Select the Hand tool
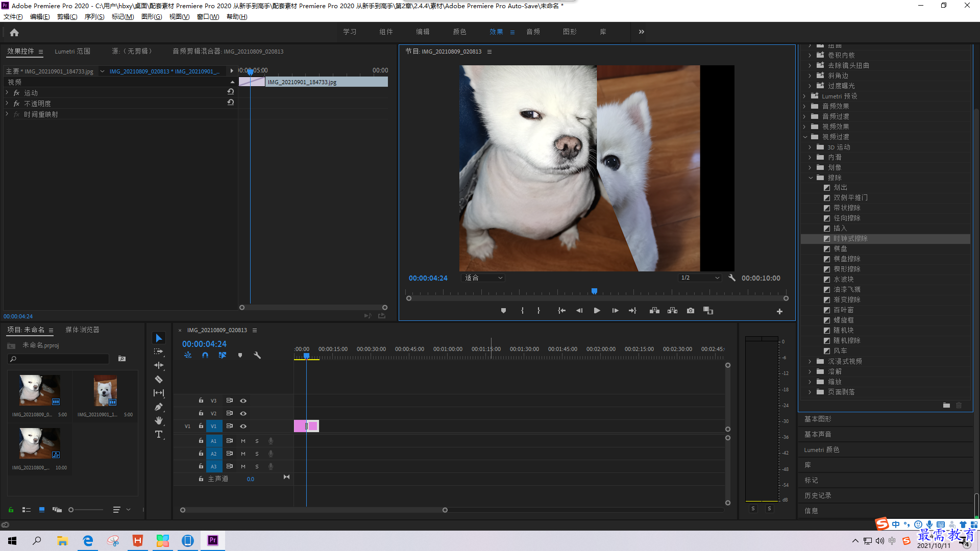980x551 pixels. (159, 420)
